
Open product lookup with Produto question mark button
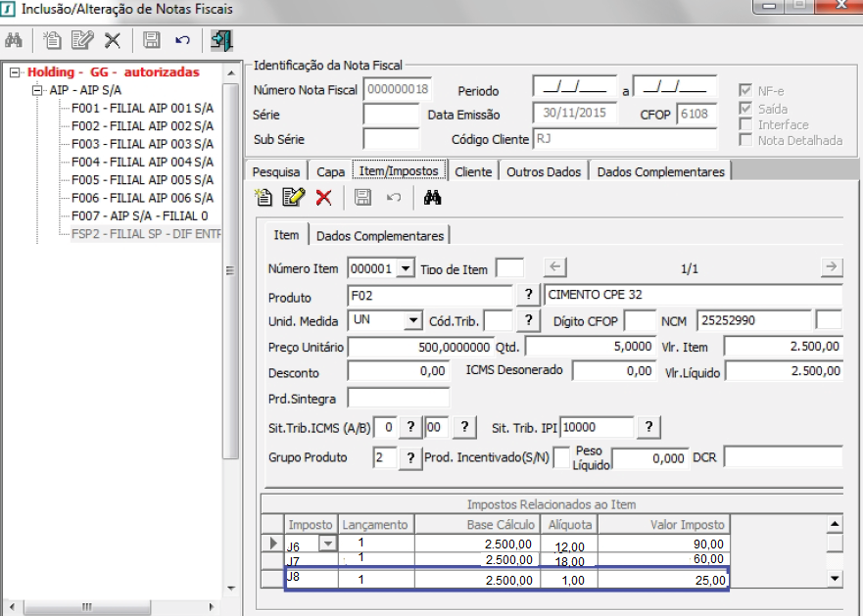click(528, 296)
